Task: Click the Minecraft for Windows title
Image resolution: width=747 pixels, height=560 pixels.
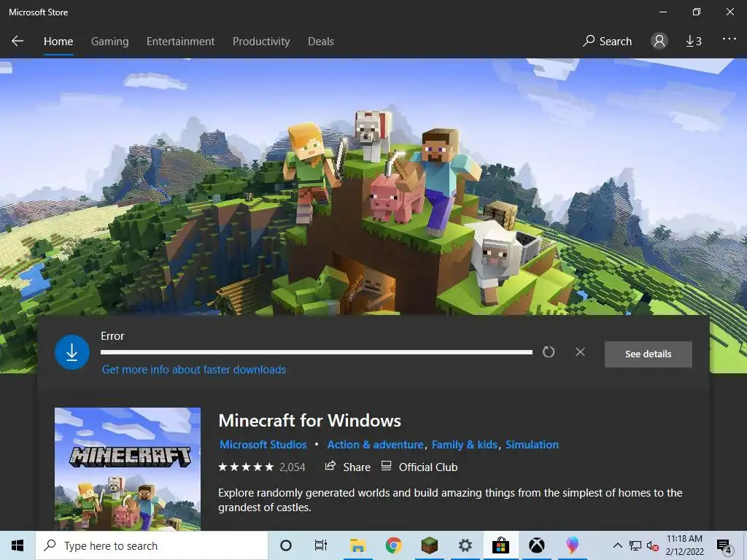Action: point(309,421)
